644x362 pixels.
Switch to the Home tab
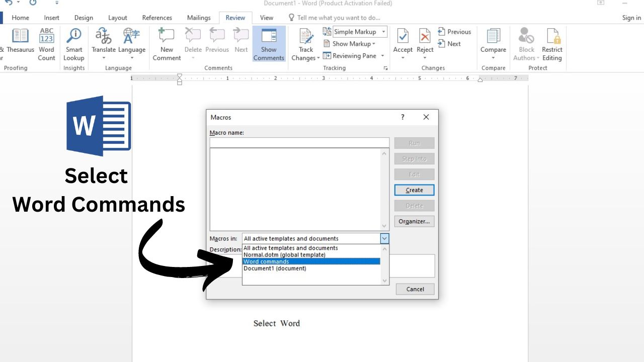(x=20, y=18)
